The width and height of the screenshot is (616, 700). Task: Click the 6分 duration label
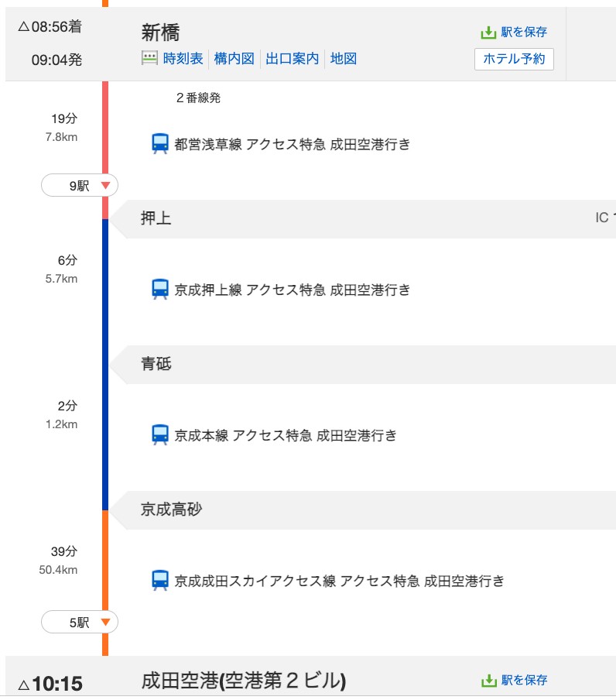[68, 260]
